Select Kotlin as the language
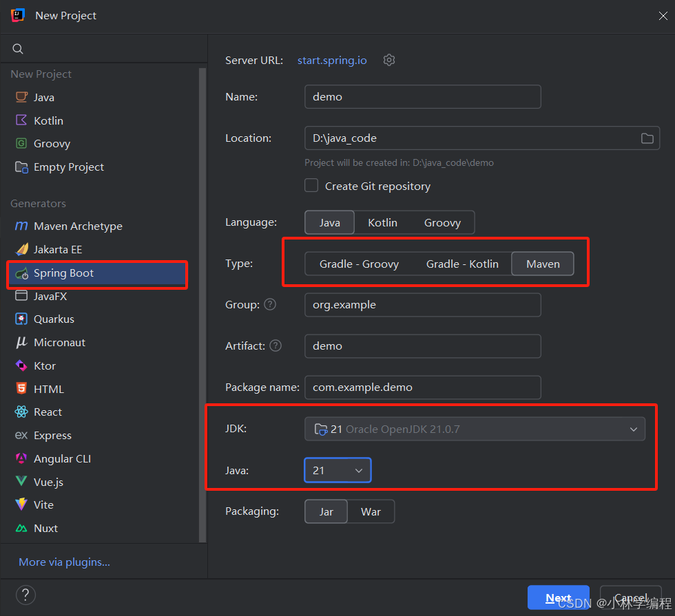The image size is (675, 616). pyautogui.click(x=382, y=222)
